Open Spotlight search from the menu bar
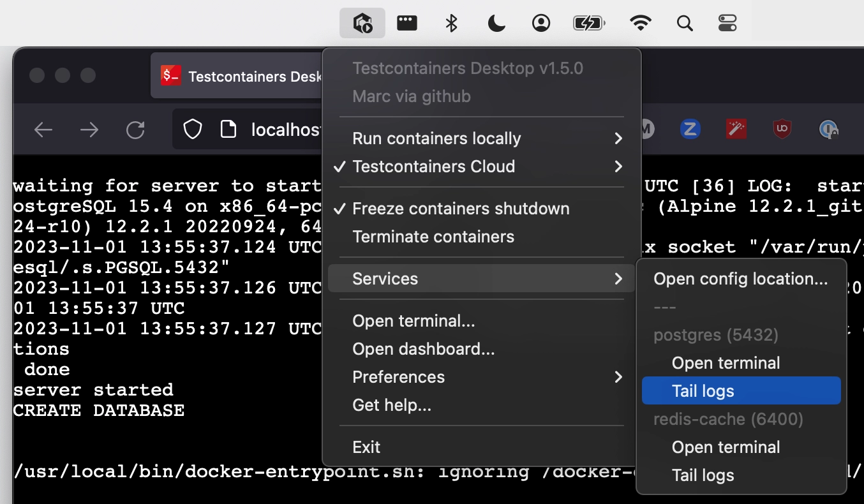864x504 pixels. [685, 23]
